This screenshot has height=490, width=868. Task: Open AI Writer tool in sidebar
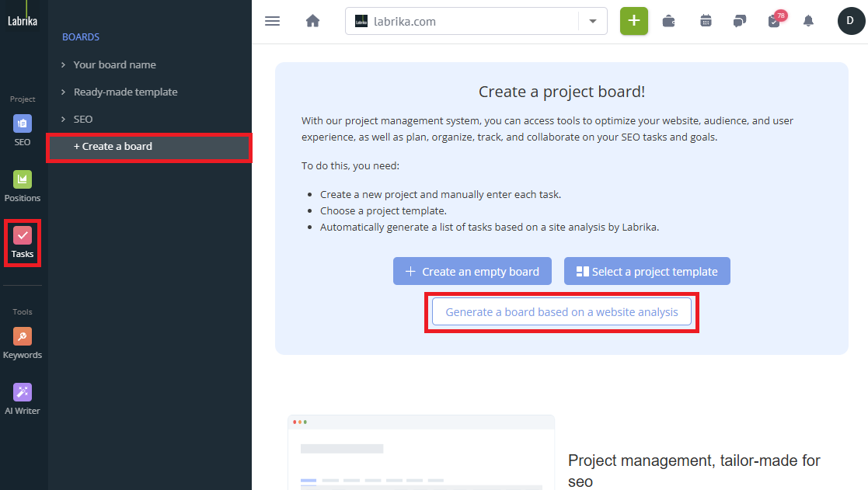(x=23, y=399)
